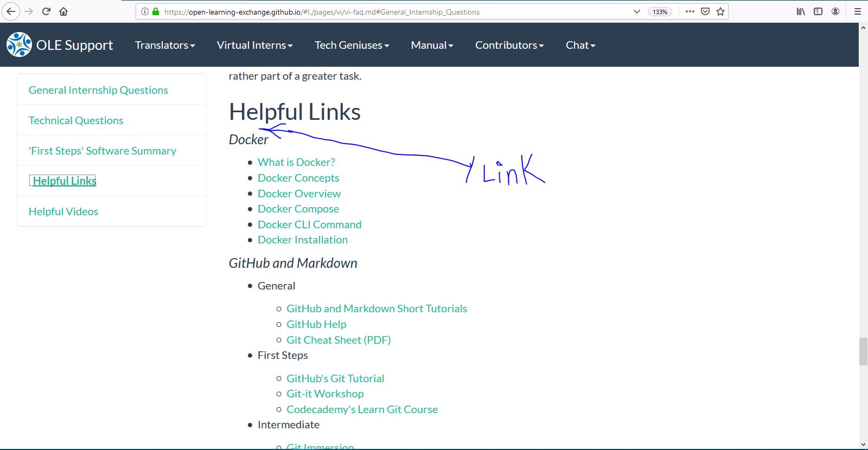Click the page vertical scrollbar thumb
Viewport: 868px width, 450px height.
[x=863, y=351]
